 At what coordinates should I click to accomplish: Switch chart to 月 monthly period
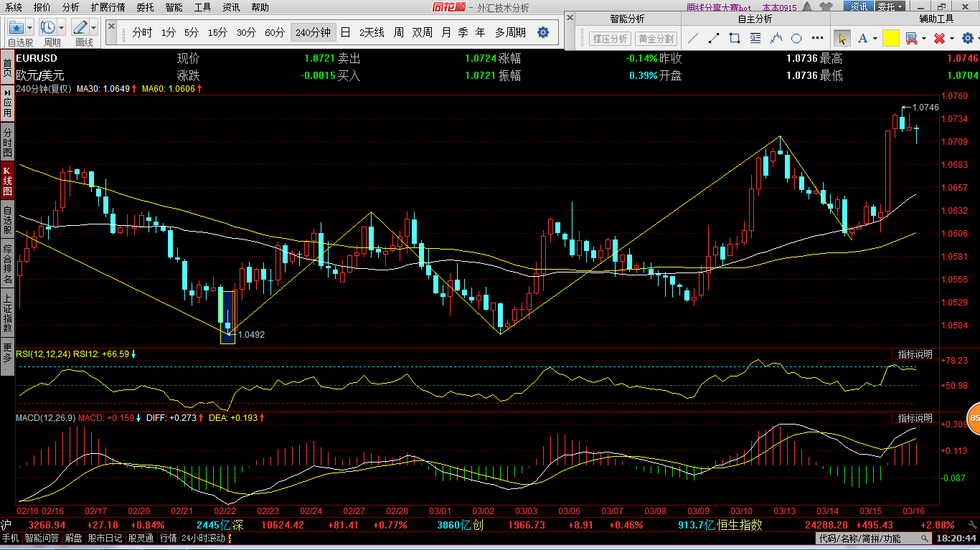click(446, 32)
